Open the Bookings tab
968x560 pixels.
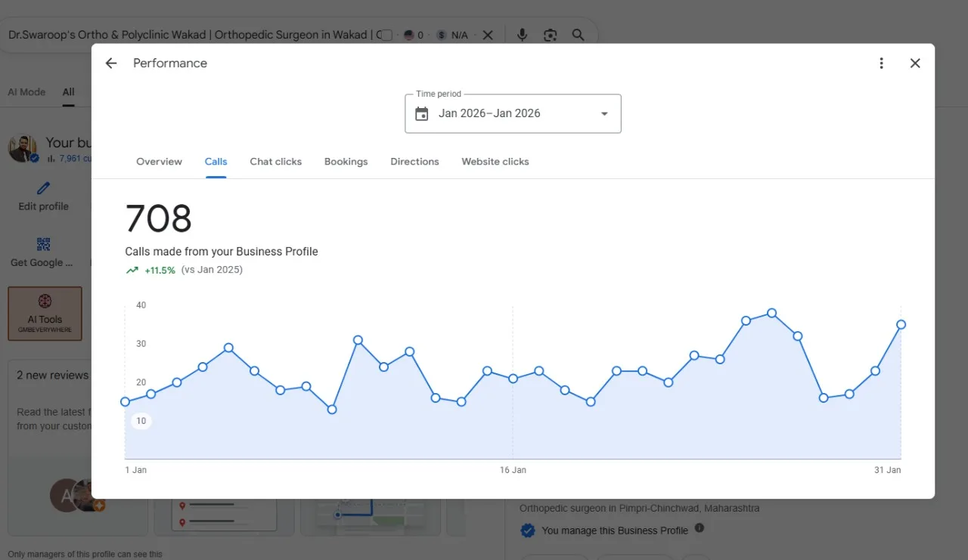346,162
